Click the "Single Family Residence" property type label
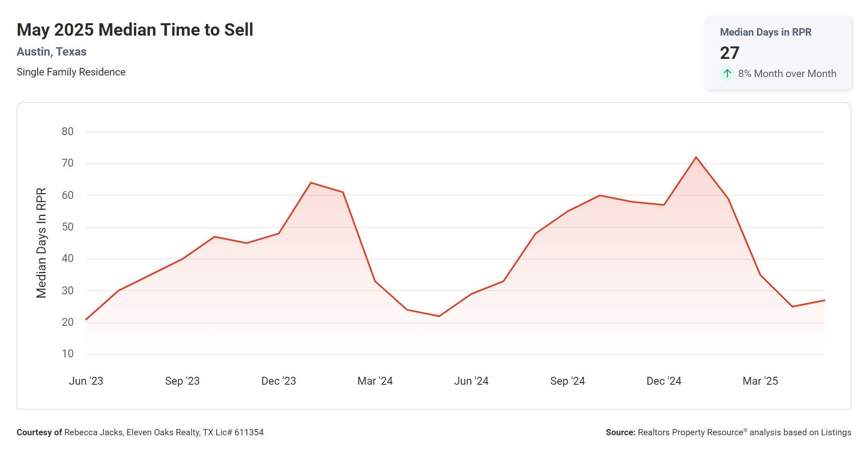 point(71,72)
